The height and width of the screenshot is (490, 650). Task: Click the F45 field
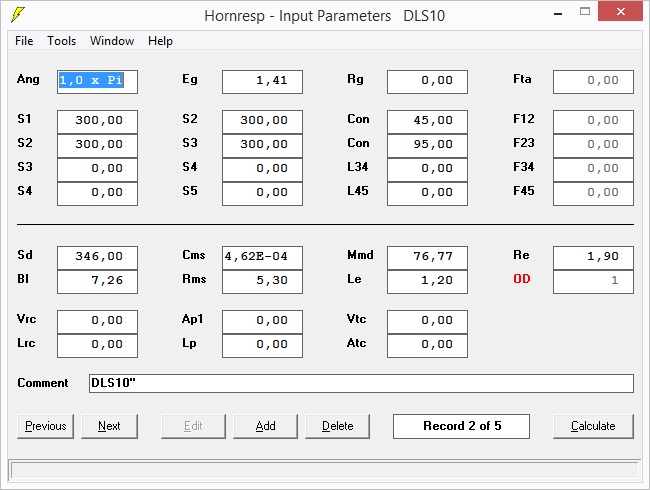593,194
